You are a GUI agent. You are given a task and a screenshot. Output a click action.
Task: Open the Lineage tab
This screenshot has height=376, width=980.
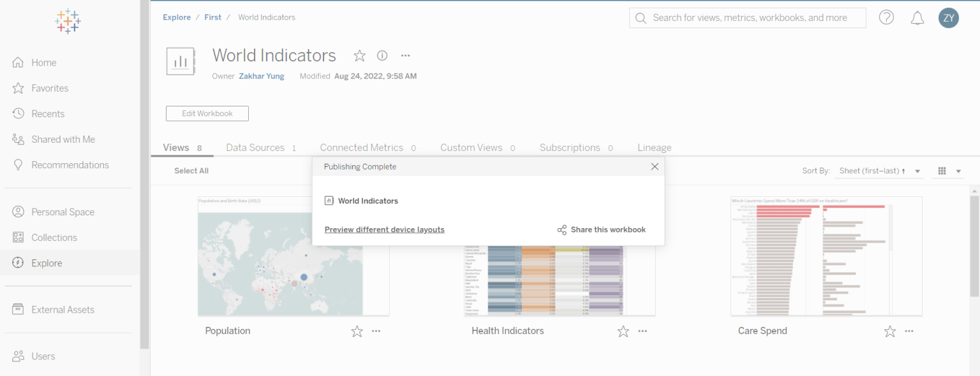pos(654,147)
